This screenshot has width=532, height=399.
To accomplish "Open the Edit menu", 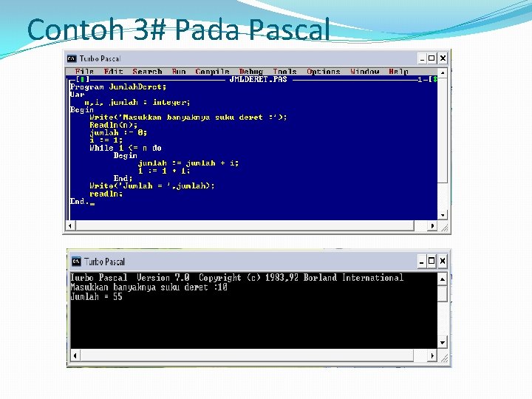I will (x=113, y=72).
